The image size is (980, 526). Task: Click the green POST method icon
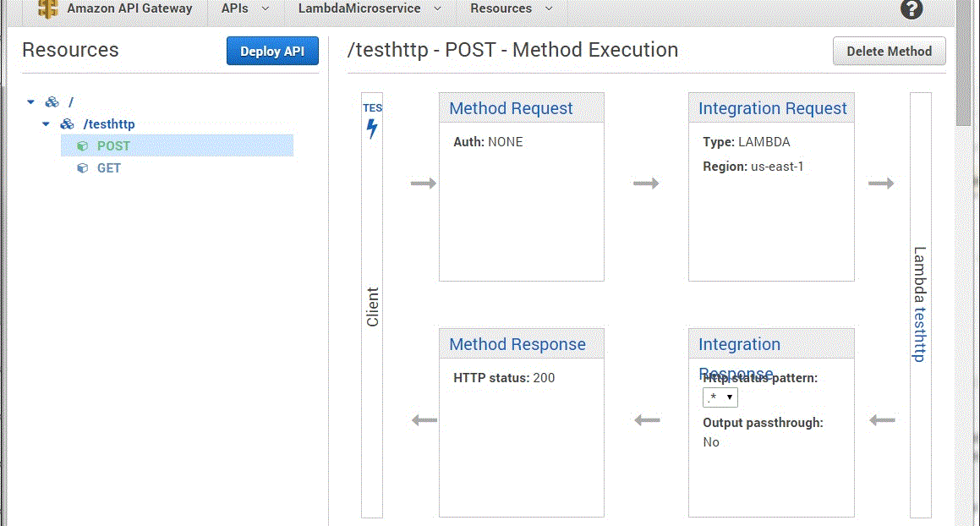point(82,145)
